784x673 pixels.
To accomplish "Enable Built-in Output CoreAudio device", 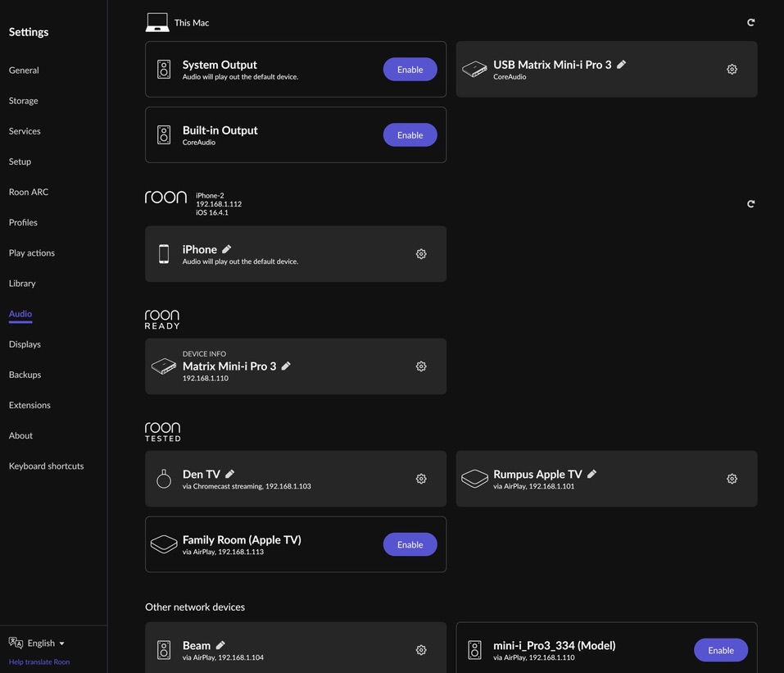I will point(410,135).
